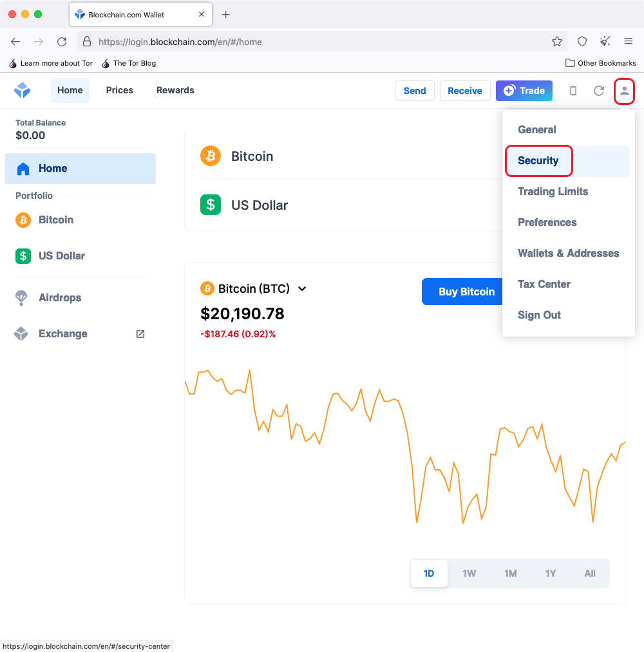Open the Other Bookmarks folder
The width and height of the screenshot is (644, 652).
point(601,63)
